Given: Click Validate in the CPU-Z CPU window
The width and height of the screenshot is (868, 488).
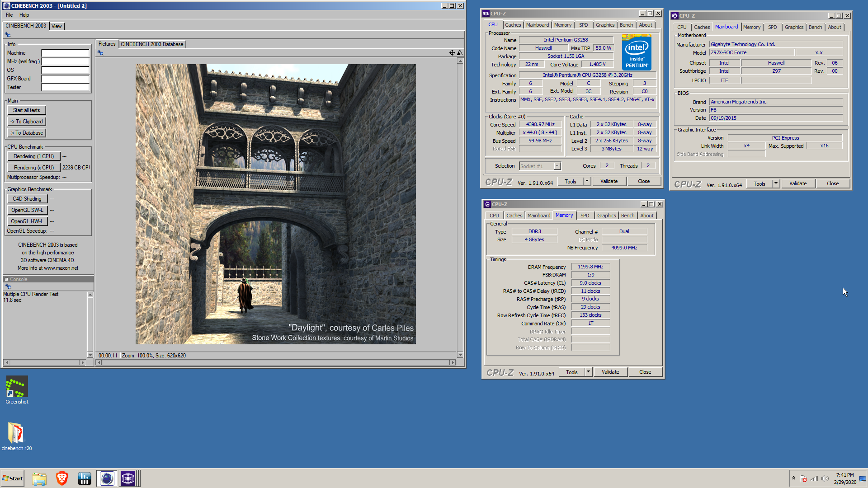Looking at the screenshot, I should coord(609,181).
